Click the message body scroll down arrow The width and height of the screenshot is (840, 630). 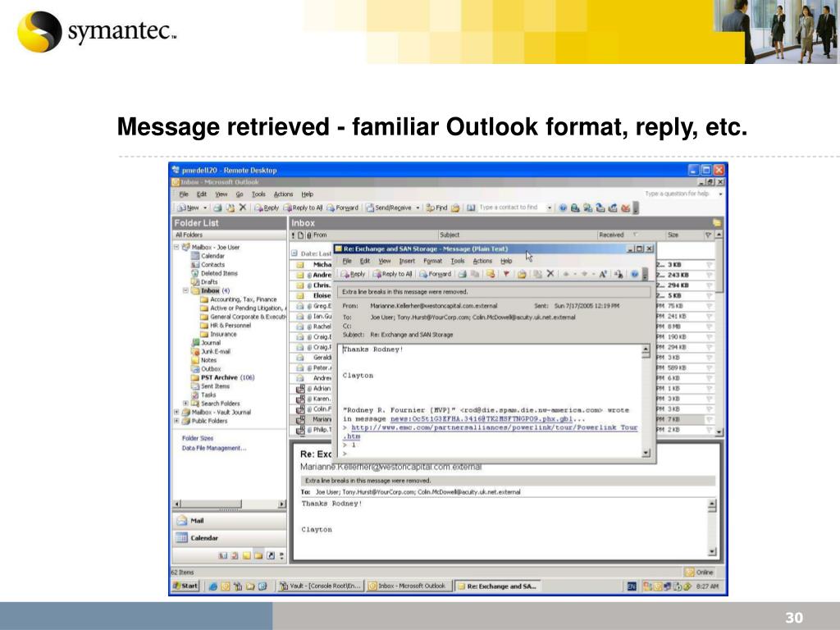coord(646,453)
